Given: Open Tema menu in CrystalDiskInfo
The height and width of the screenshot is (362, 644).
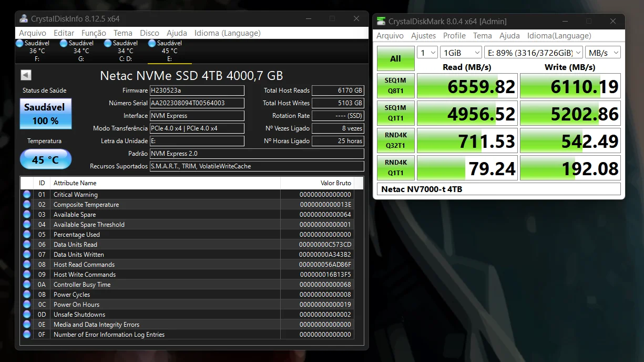Looking at the screenshot, I should pos(123,33).
